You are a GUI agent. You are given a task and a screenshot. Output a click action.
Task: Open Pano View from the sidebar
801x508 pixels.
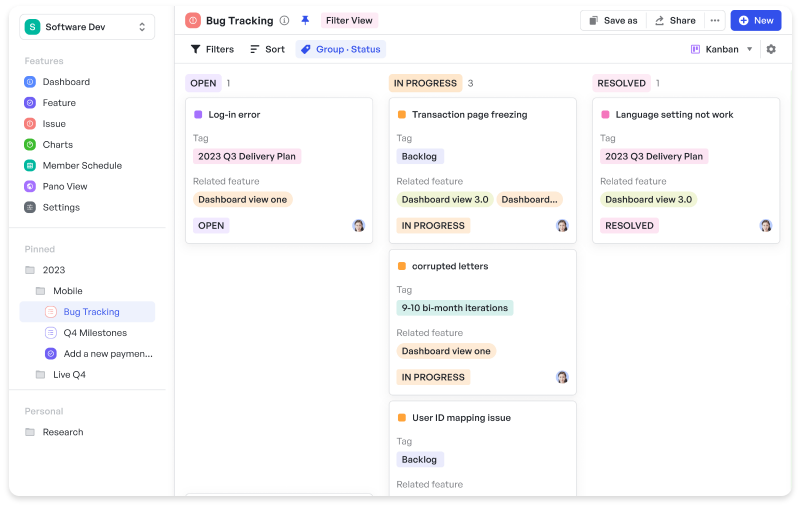pos(64,187)
